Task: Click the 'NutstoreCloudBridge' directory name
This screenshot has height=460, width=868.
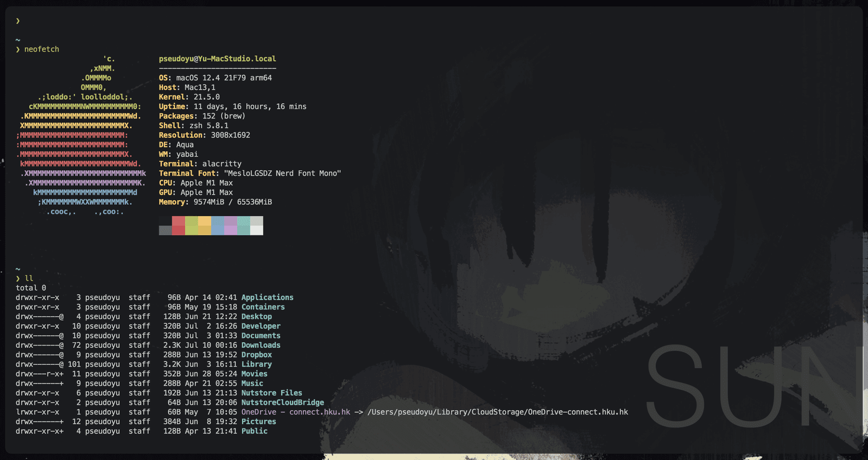Action: coord(282,403)
